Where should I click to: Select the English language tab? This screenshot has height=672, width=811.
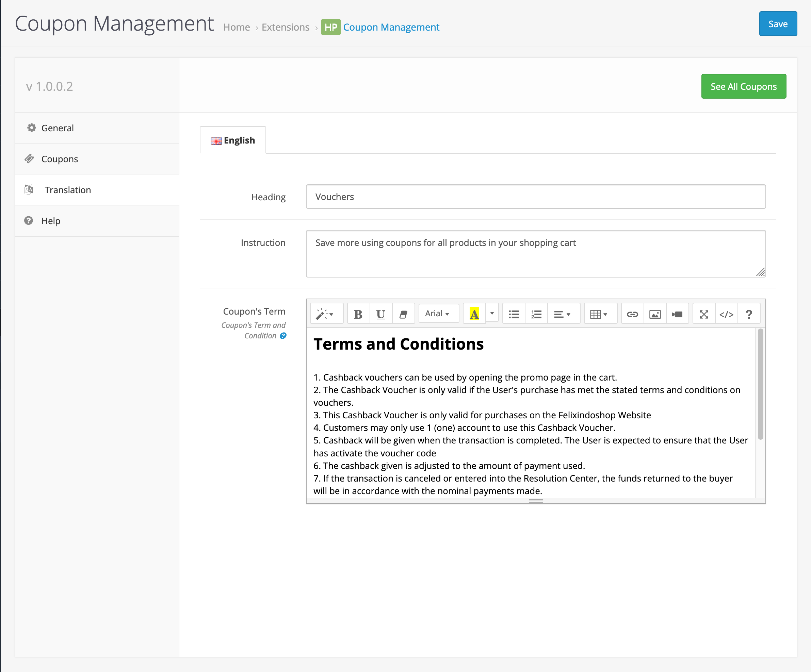pos(233,140)
